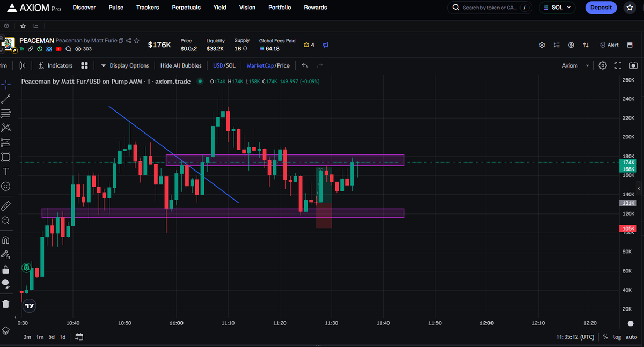Select the 1d range

tap(63, 337)
